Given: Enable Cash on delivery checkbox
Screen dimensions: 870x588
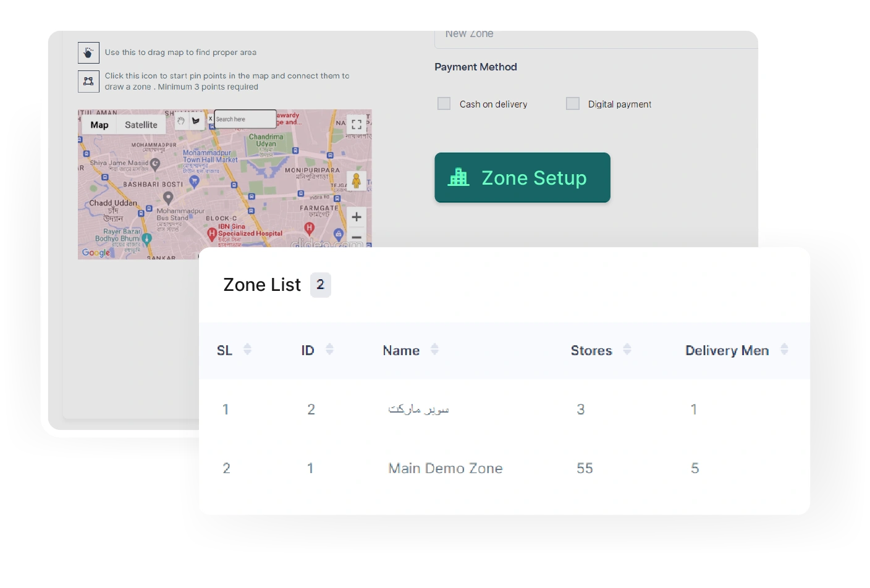Looking at the screenshot, I should (444, 104).
